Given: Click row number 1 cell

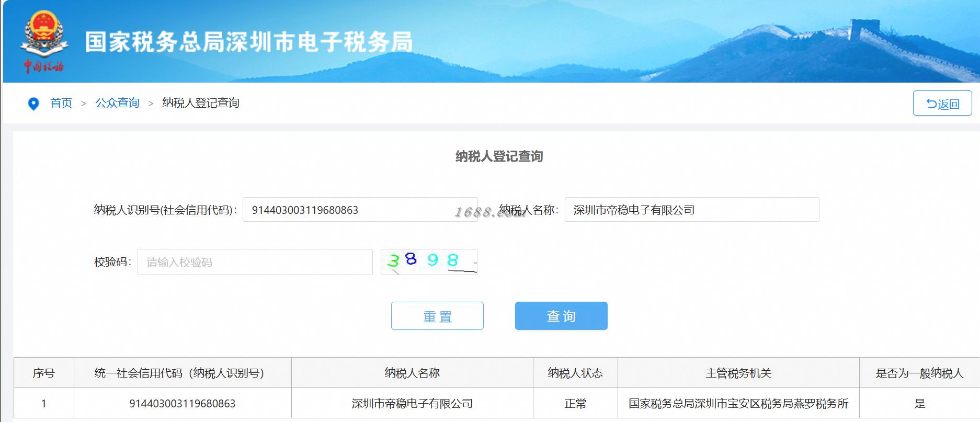Looking at the screenshot, I should pyautogui.click(x=44, y=403).
